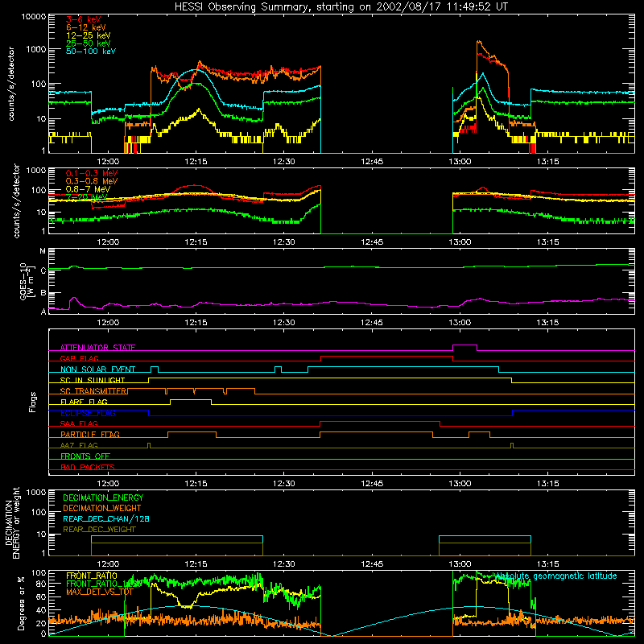The image size is (644, 644).
Task: Click the red BAD_PACKETS flag label
Action: pos(88,467)
